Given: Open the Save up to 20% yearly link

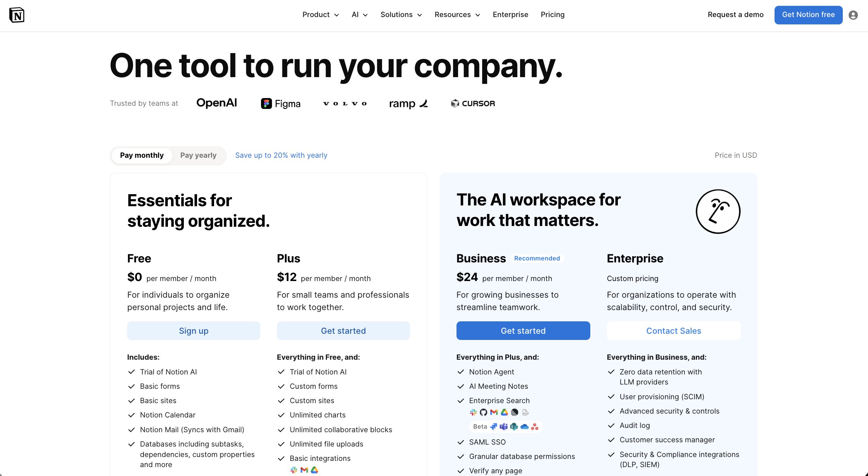Looking at the screenshot, I should 281,155.
